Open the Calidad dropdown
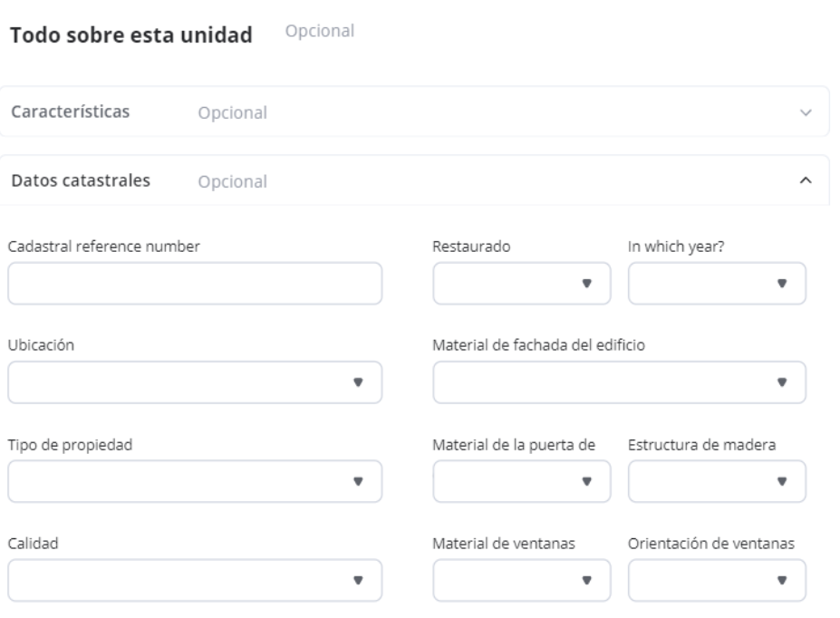 (195, 579)
